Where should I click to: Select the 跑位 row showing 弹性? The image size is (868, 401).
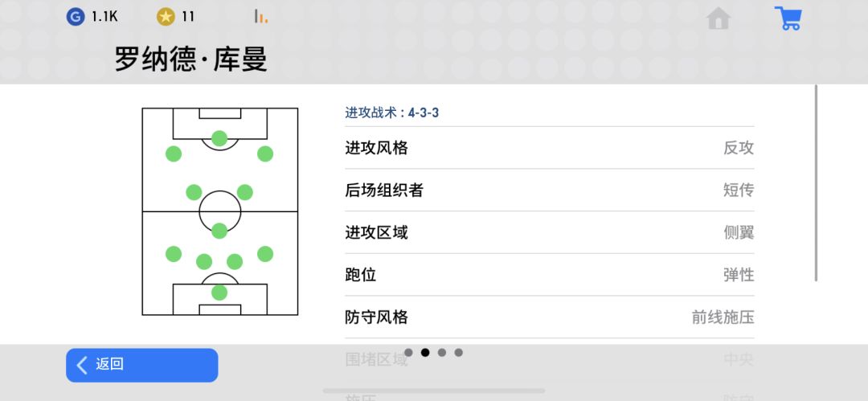click(x=549, y=275)
